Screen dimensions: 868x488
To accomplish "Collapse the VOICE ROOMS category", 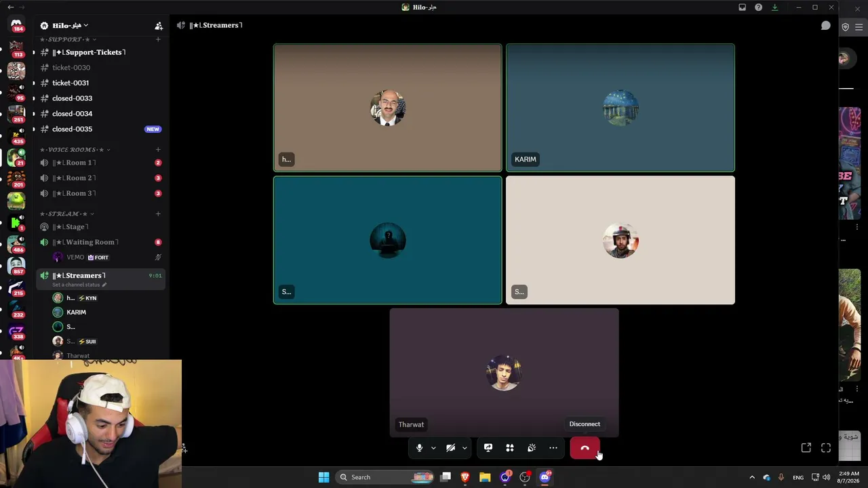I will (x=75, y=150).
